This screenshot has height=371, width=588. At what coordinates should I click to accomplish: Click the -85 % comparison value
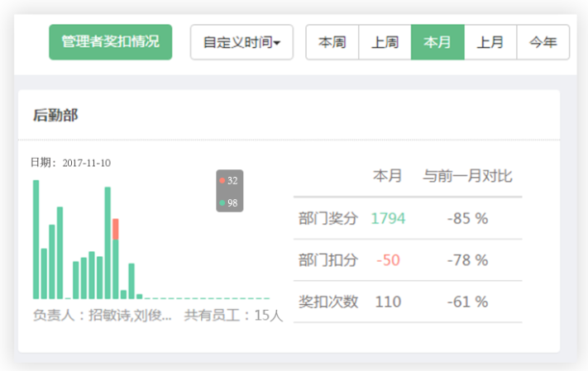click(467, 218)
